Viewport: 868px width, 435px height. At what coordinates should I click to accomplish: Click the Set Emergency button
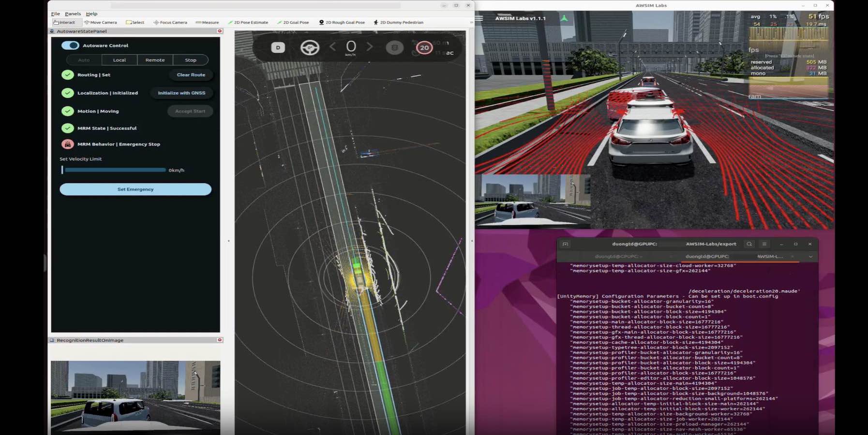pos(135,189)
